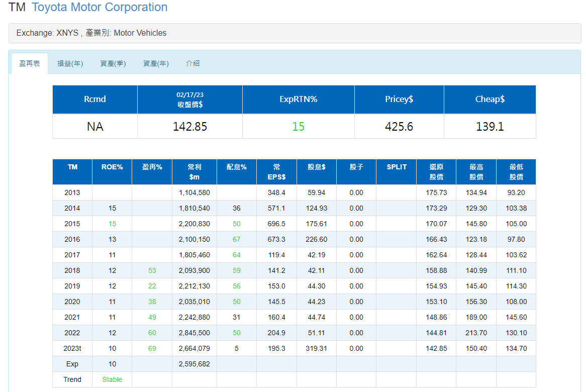Click the NA recommendation cell
The image size is (586, 392).
click(95, 127)
